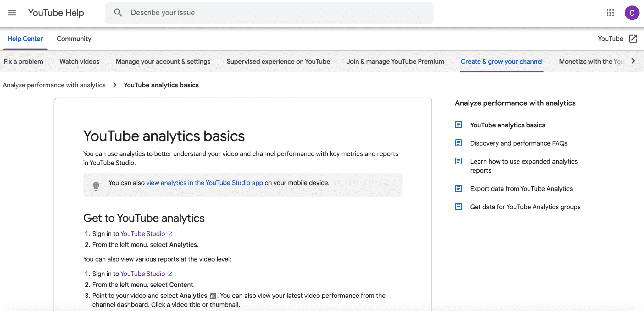
Task: Open the hamburger navigation menu
Action: (x=12, y=13)
